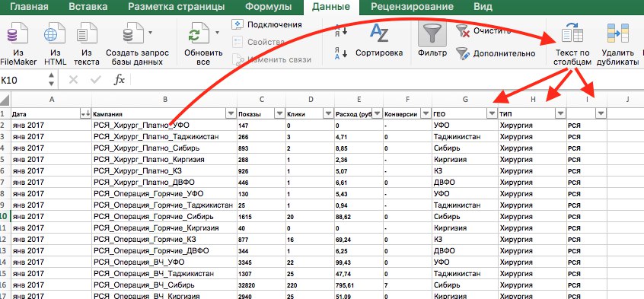The image size is (644, 299).
Task: Click Конверсии cell value 7
Action: 407,285
